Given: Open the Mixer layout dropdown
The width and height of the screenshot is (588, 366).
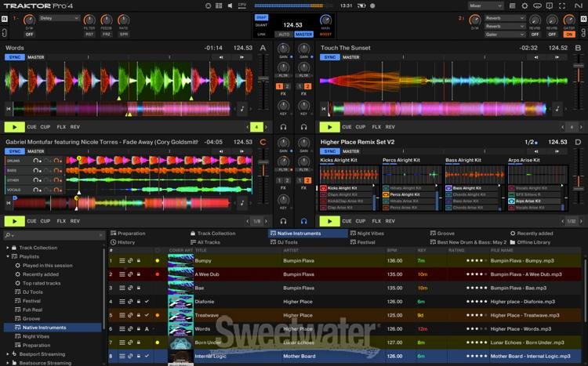Looking at the screenshot, I should click(x=485, y=5).
